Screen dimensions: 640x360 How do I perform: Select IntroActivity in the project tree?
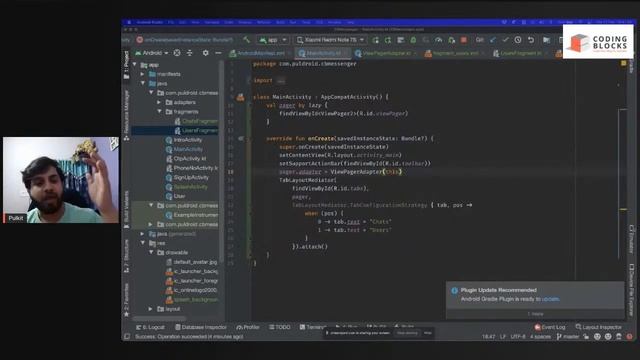[x=184, y=140]
